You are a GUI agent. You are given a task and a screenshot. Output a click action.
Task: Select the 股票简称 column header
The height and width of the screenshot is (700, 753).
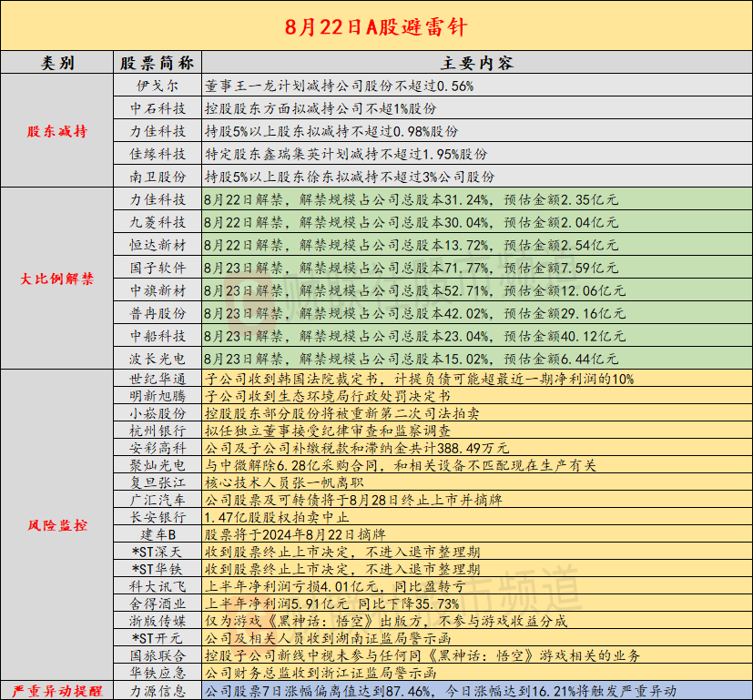pyautogui.click(x=158, y=63)
